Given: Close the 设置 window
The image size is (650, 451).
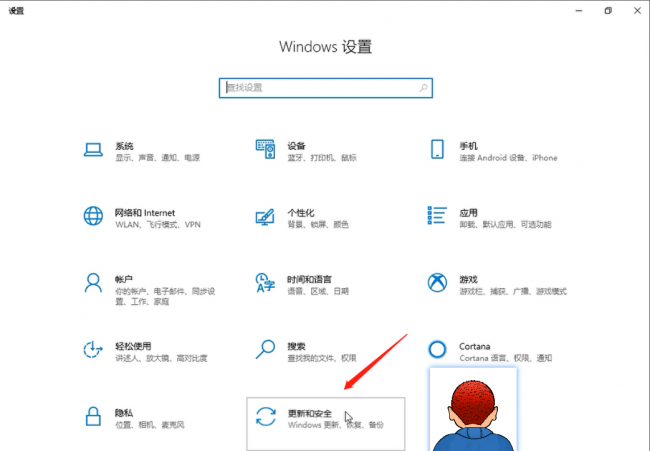Looking at the screenshot, I should [638, 11].
